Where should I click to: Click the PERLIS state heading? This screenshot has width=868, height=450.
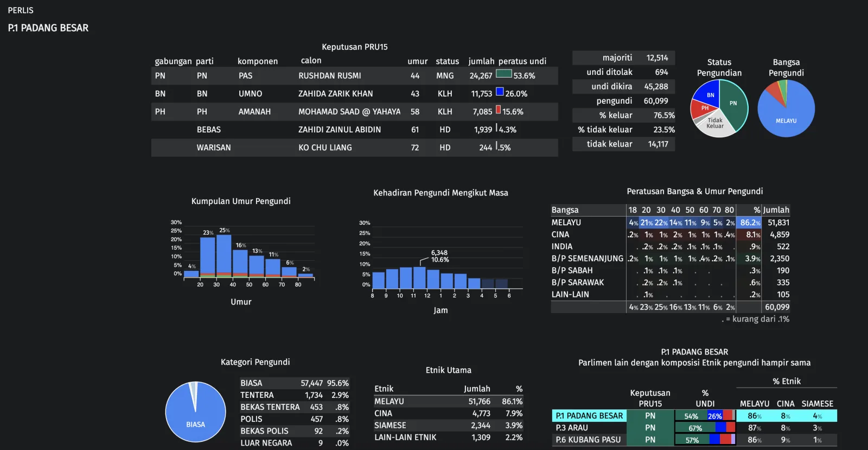pos(21,11)
